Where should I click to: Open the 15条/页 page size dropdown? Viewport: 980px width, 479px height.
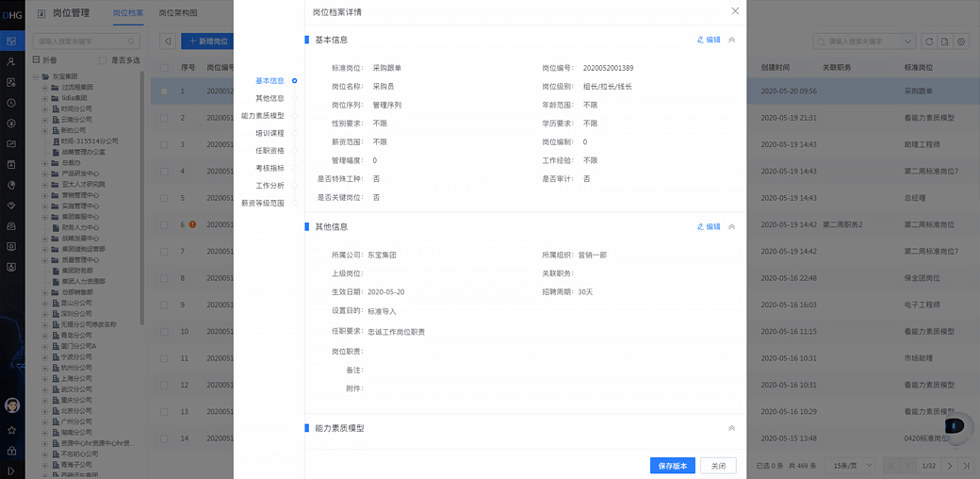tap(848, 466)
